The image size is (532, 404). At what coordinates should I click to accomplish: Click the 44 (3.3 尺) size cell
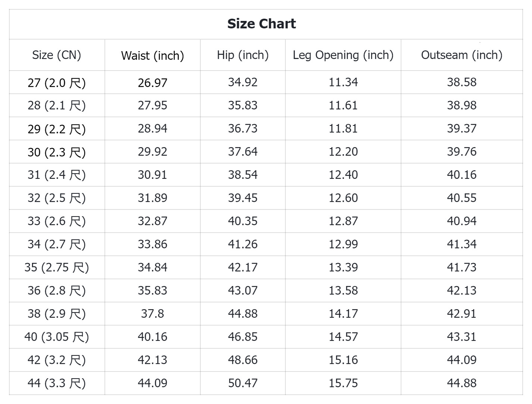click(x=57, y=383)
